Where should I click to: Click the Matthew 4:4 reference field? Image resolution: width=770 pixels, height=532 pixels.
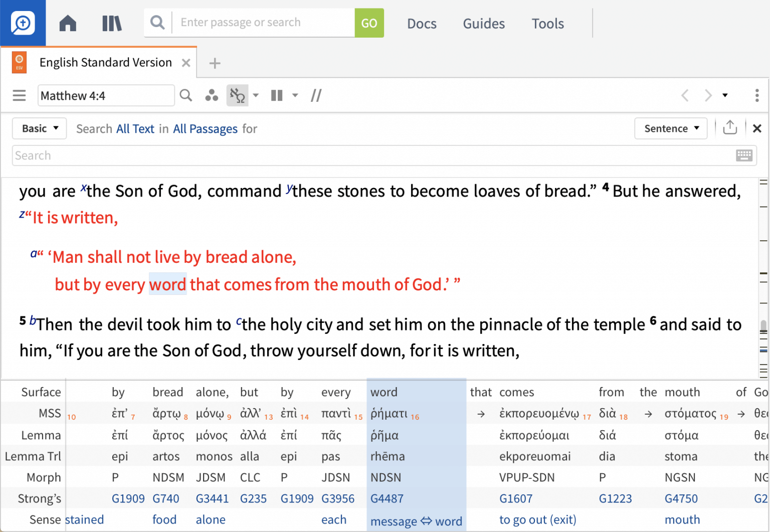click(106, 95)
